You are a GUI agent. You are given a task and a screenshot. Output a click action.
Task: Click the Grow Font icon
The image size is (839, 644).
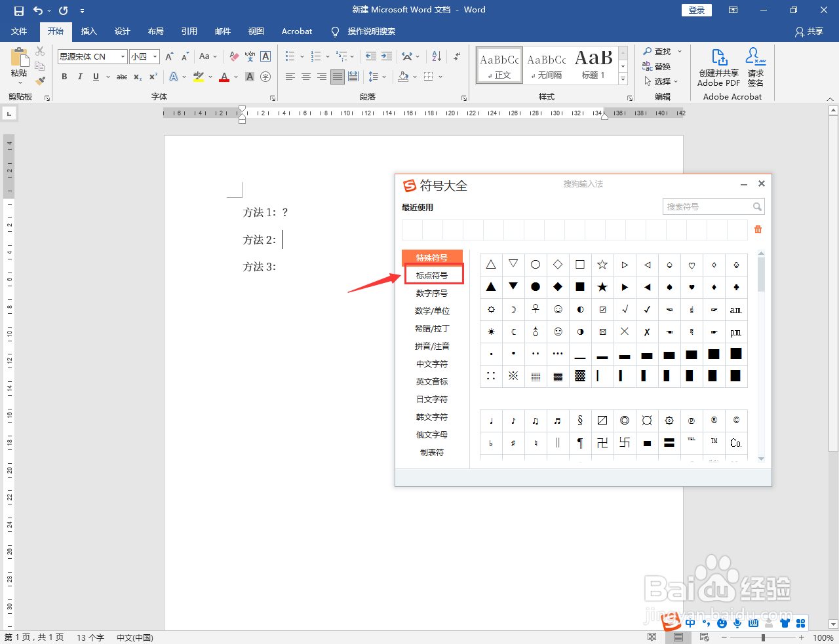(170, 57)
